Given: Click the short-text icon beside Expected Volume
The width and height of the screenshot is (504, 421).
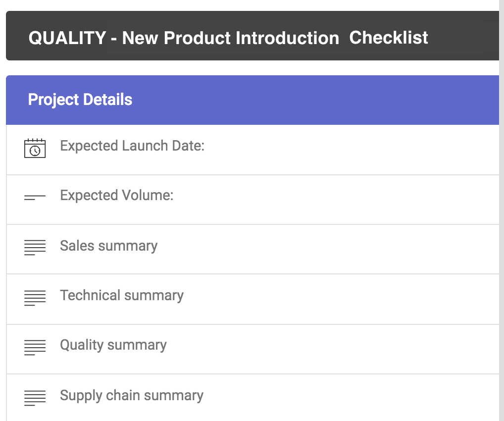Looking at the screenshot, I should coord(35,198).
